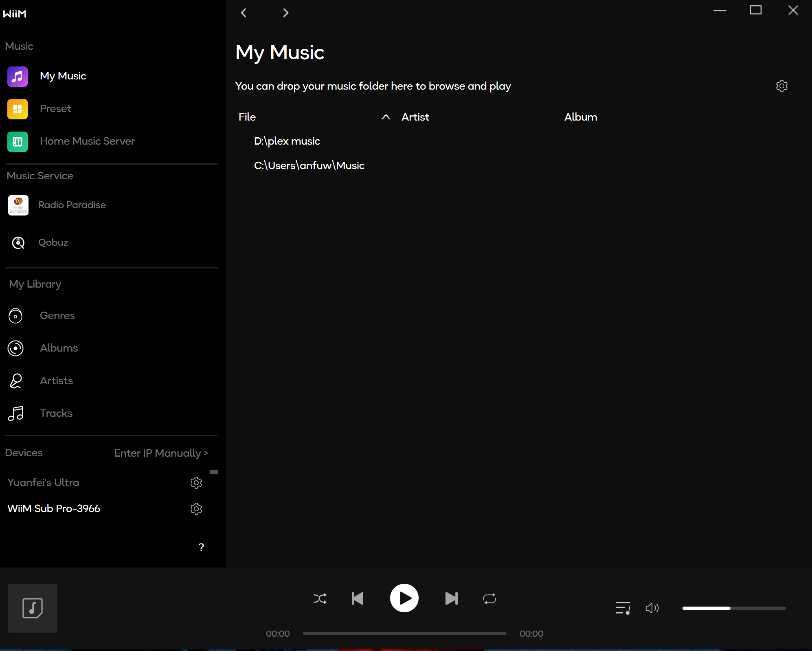Open the play queue list
This screenshot has height=651, width=812.
(623, 608)
